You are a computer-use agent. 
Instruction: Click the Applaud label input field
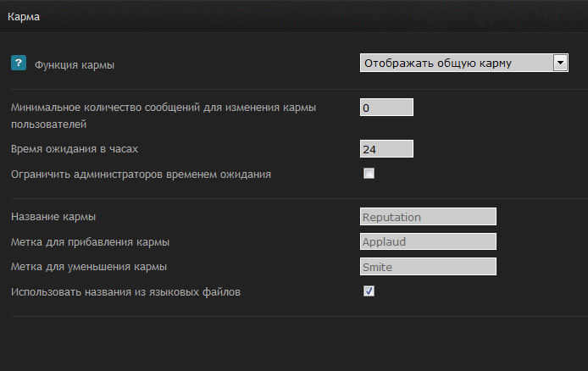(428, 241)
